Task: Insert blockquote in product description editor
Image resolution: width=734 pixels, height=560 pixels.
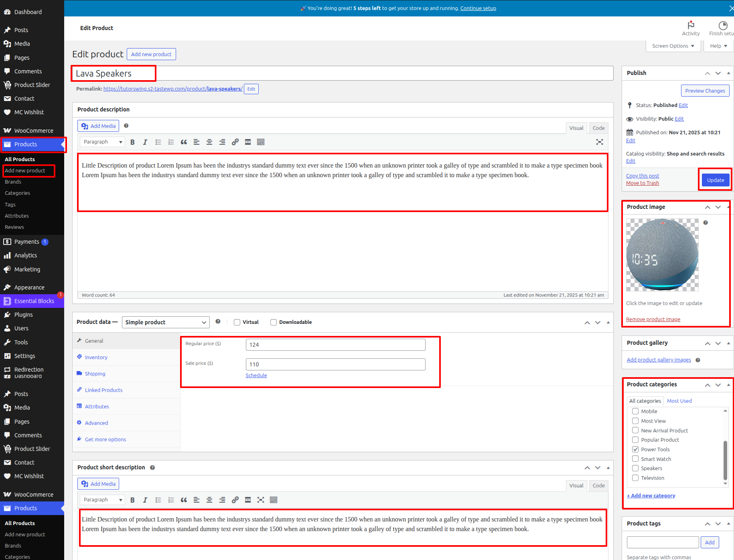Action: [x=184, y=142]
